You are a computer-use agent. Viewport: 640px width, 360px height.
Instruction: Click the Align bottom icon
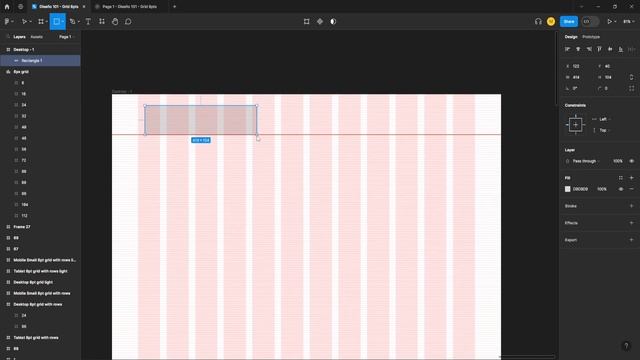click(x=620, y=49)
